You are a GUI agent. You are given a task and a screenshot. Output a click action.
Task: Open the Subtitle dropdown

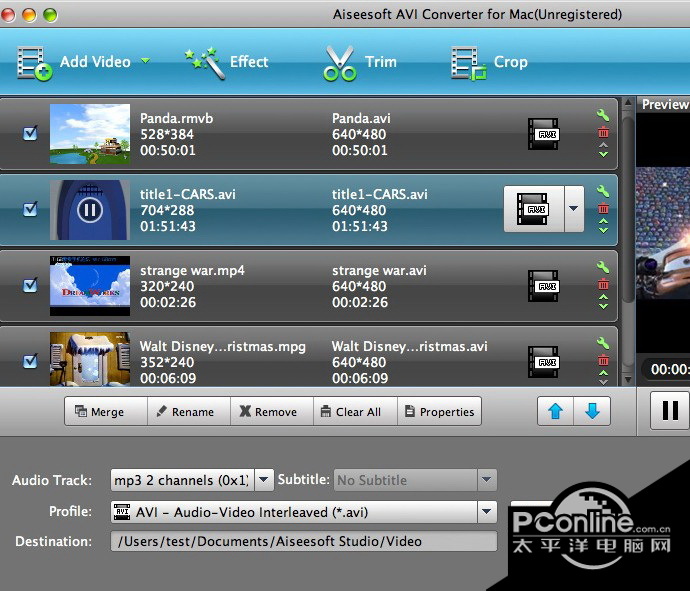[x=487, y=480]
